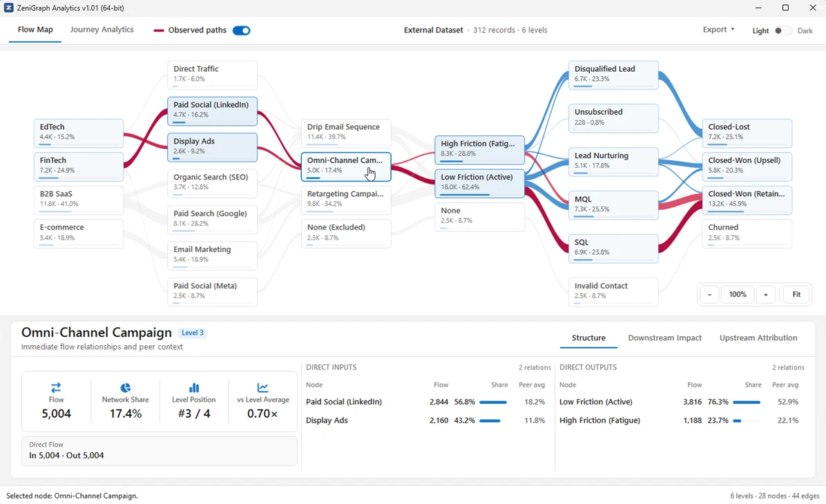The width and height of the screenshot is (826, 504).
Task: Open the Structure tab
Action: [588, 338]
